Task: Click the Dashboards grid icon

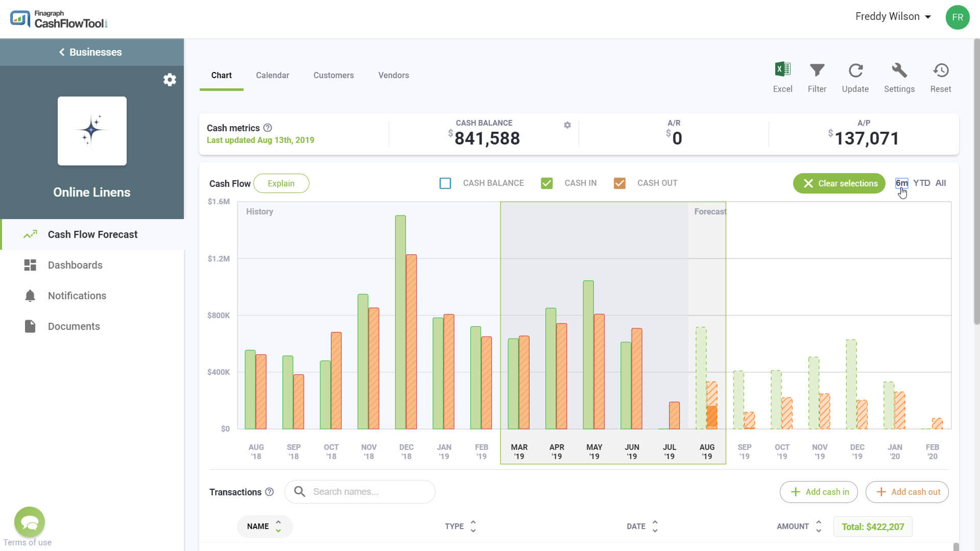Action: coord(30,265)
